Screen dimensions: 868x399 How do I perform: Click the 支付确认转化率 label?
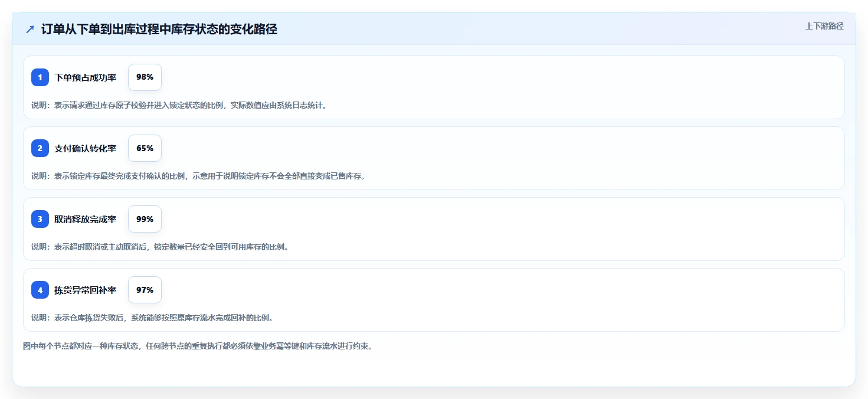[x=86, y=148]
